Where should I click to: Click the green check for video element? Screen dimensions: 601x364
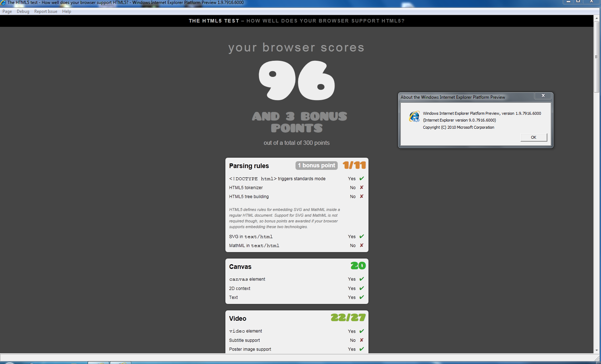tap(362, 331)
